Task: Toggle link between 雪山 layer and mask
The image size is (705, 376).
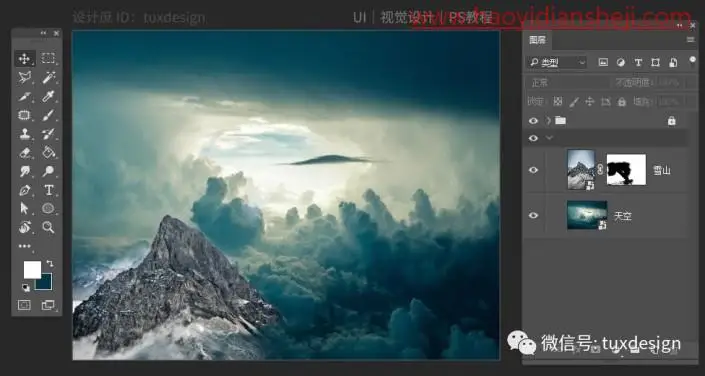Action: [600, 170]
